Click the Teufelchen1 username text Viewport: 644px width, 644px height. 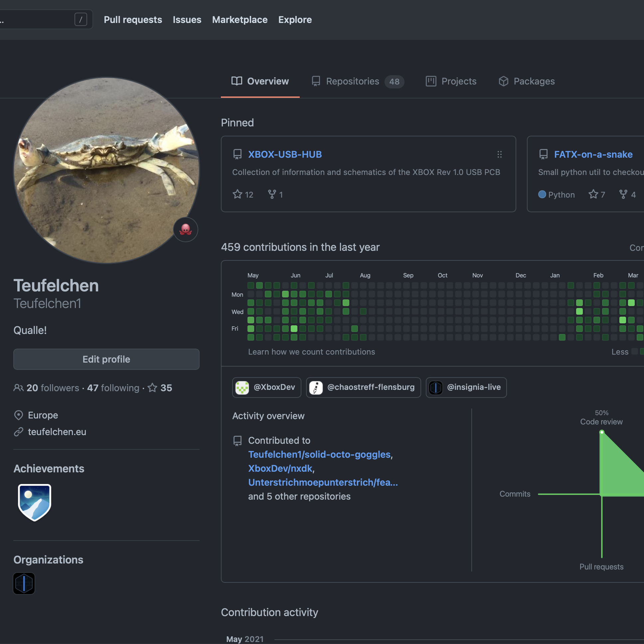pos(47,303)
